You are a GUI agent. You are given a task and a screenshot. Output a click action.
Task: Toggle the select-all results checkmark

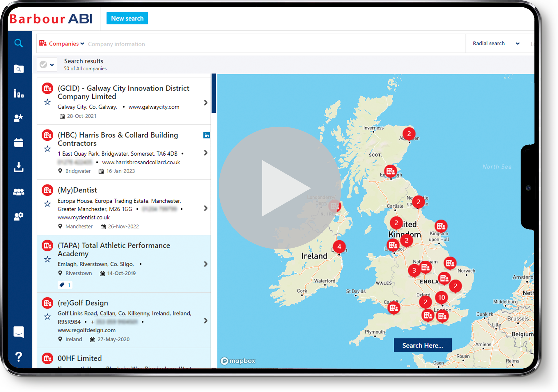[x=43, y=65]
